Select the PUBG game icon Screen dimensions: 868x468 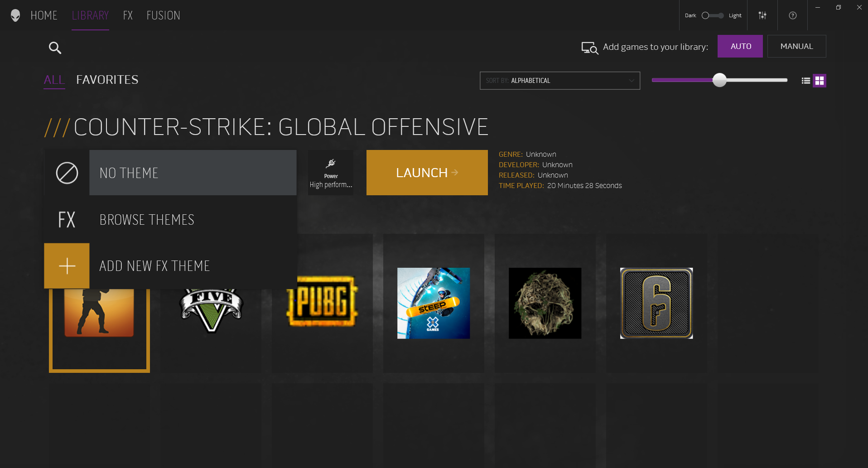(x=322, y=302)
